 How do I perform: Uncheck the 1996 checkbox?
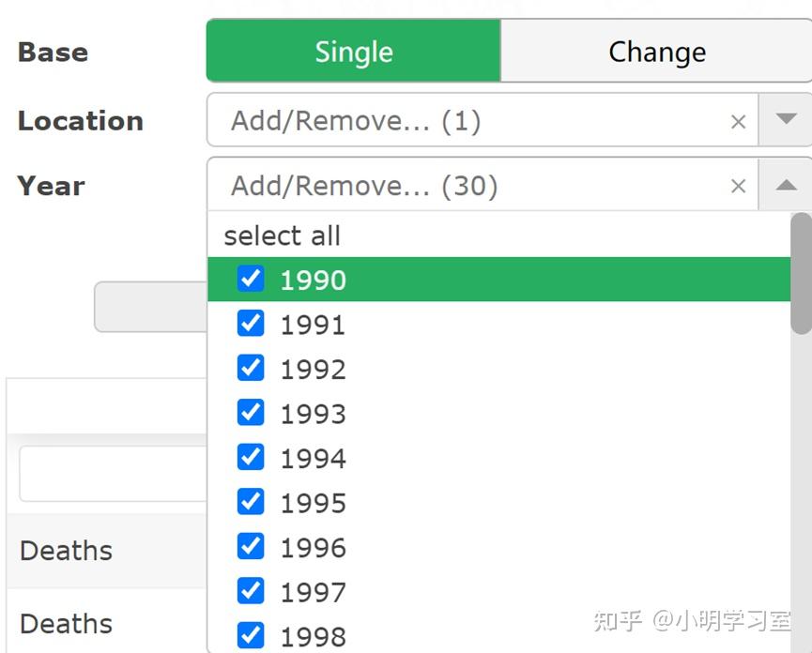pyautogui.click(x=251, y=546)
